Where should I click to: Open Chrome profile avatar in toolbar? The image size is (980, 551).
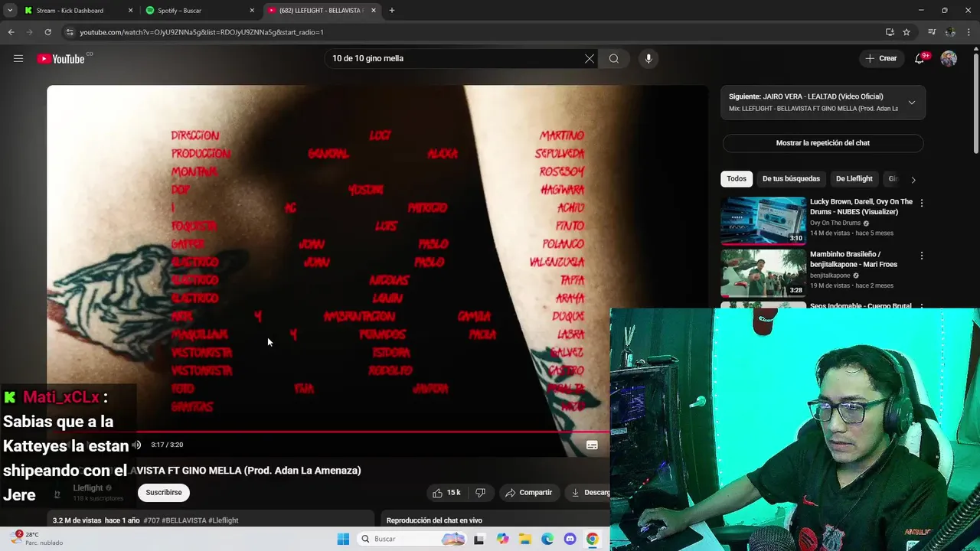950,32
